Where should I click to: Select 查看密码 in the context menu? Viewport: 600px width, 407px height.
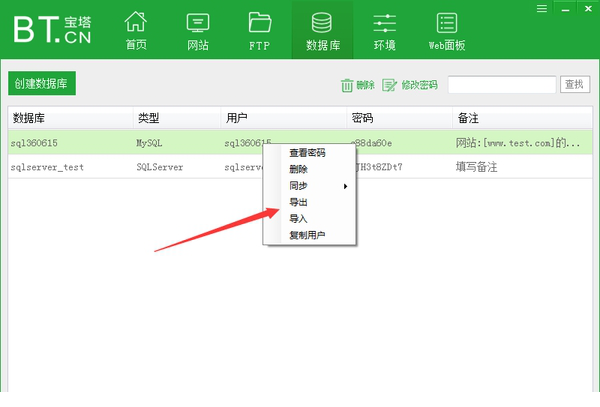307,153
